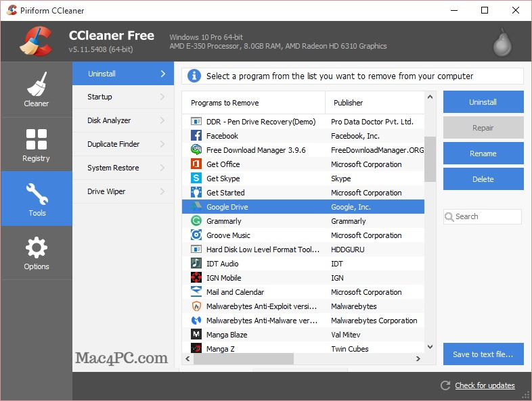Select the IDT Audio program name
The width and height of the screenshot is (532, 401).
click(x=222, y=263)
